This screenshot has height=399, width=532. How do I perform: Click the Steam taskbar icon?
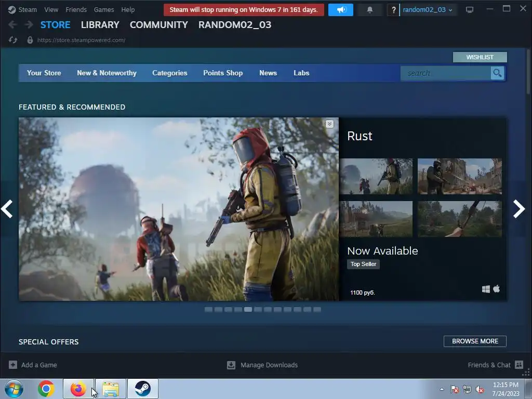coord(143,389)
